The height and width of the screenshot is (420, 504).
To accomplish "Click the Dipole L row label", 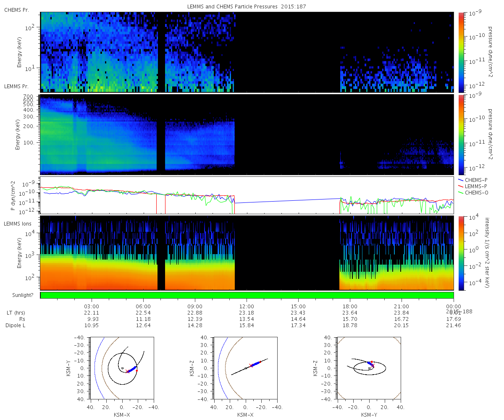I will [16, 325].
